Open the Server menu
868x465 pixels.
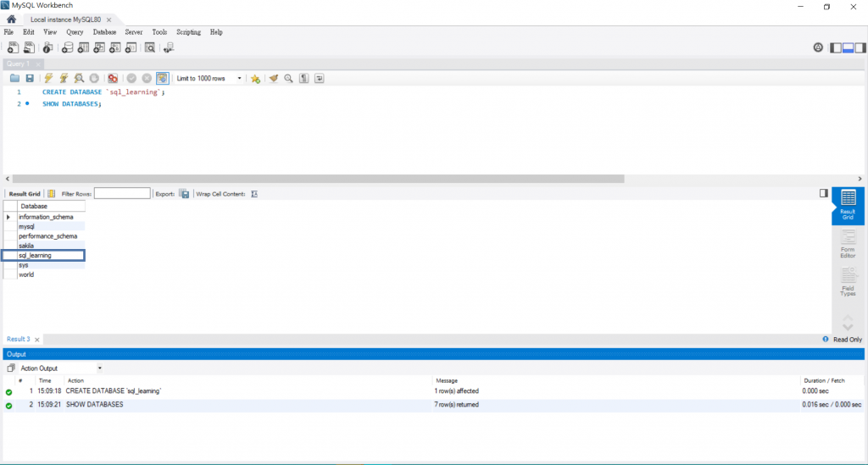[x=133, y=32]
